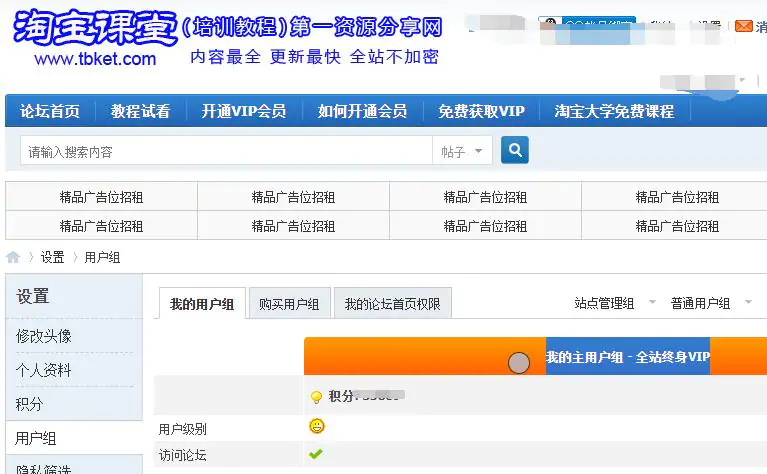Focus the 请输入搜索内容 search field

click(226, 151)
